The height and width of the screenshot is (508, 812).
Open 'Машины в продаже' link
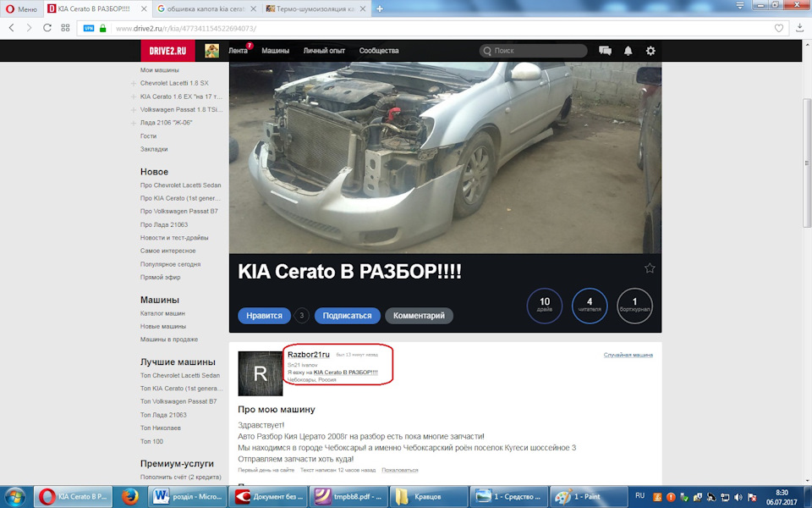click(169, 340)
